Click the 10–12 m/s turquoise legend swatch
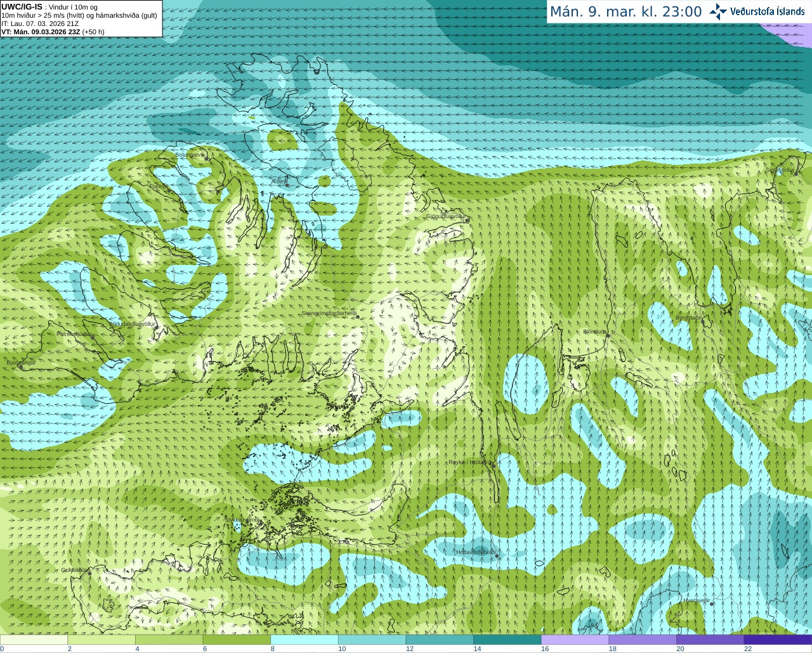The width and height of the screenshot is (812, 653). tap(372, 640)
